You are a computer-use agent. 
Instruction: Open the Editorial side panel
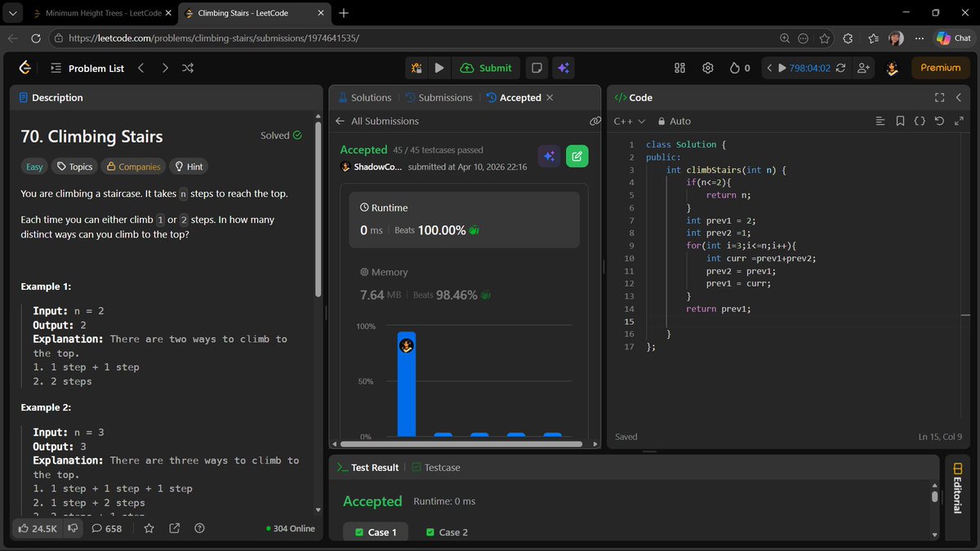point(957,487)
